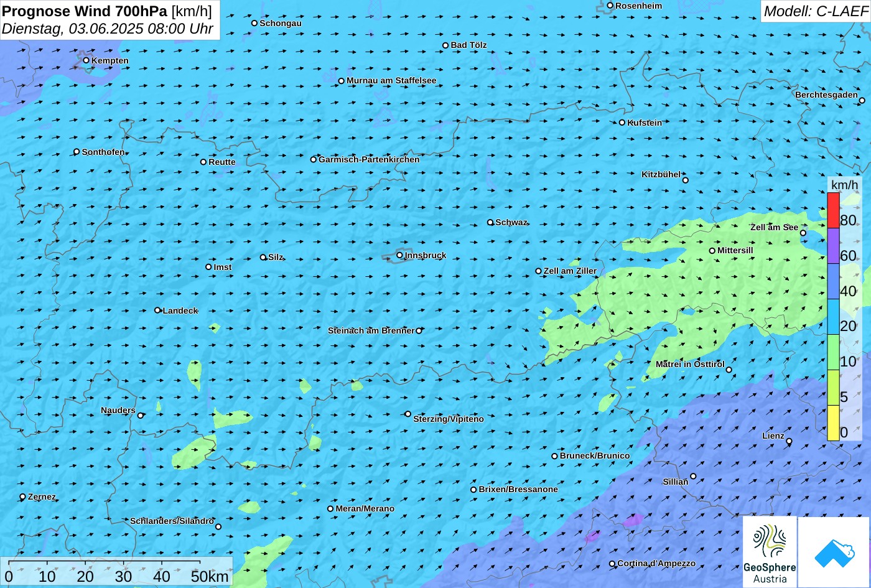Select the yellow 0 km/h legend swatch
The width and height of the screenshot is (871, 588).
(x=833, y=423)
